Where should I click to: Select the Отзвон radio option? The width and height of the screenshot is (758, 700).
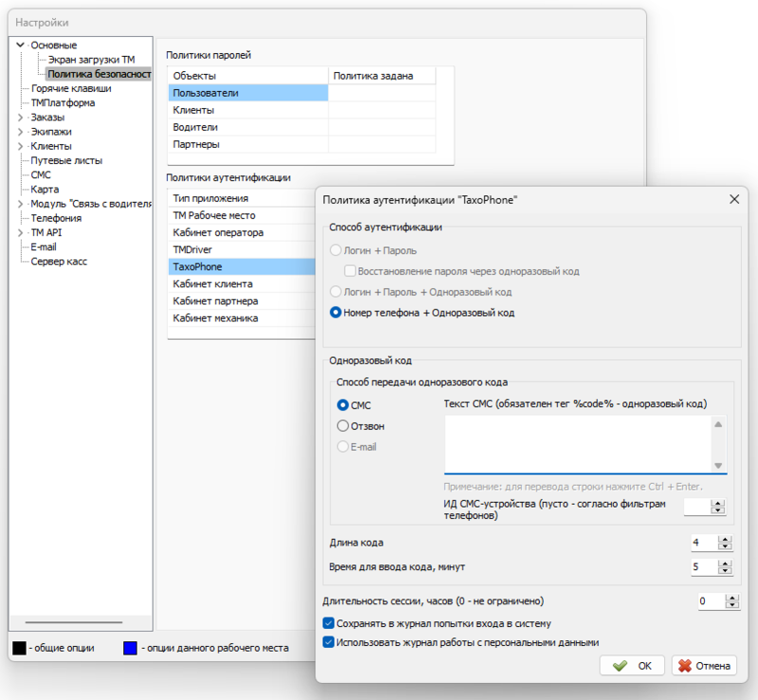[344, 426]
